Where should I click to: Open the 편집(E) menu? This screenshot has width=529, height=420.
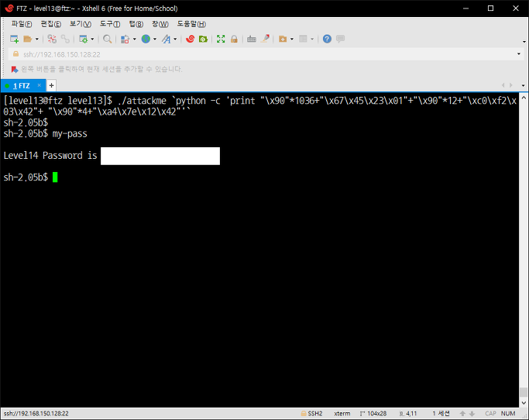coord(51,24)
